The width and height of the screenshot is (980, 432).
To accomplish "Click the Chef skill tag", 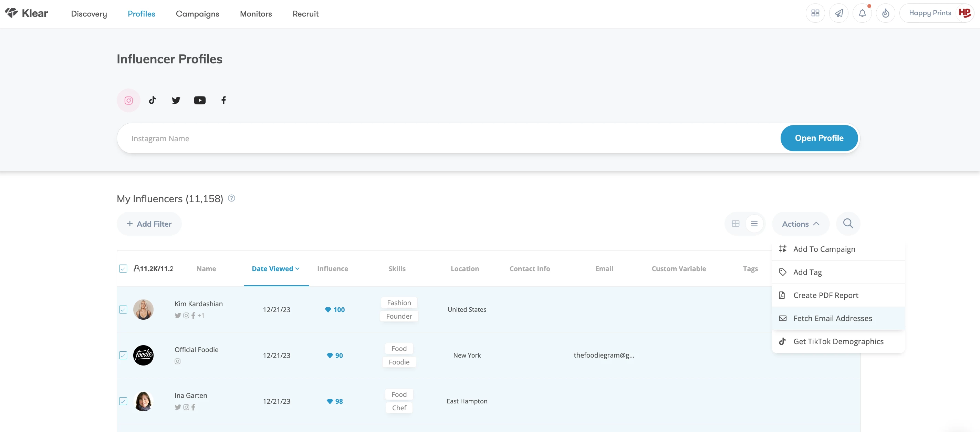I will (399, 408).
